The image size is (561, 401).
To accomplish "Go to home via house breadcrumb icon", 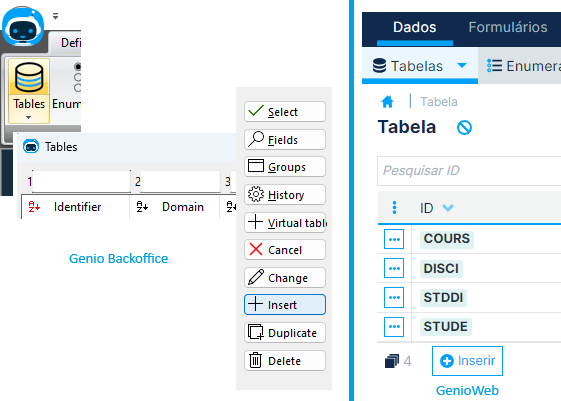I will (387, 102).
